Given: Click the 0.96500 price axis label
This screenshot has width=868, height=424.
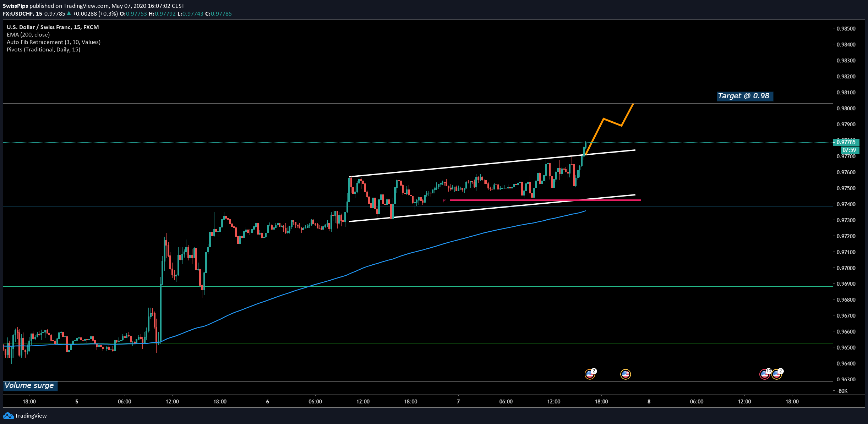Looking at the screenshot, I should tap(846, 348).
